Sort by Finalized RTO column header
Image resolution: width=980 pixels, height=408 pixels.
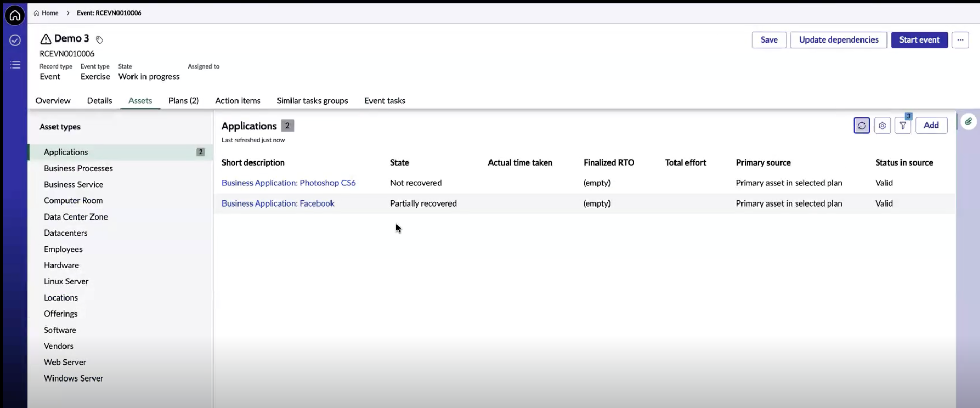click(609, 162)
